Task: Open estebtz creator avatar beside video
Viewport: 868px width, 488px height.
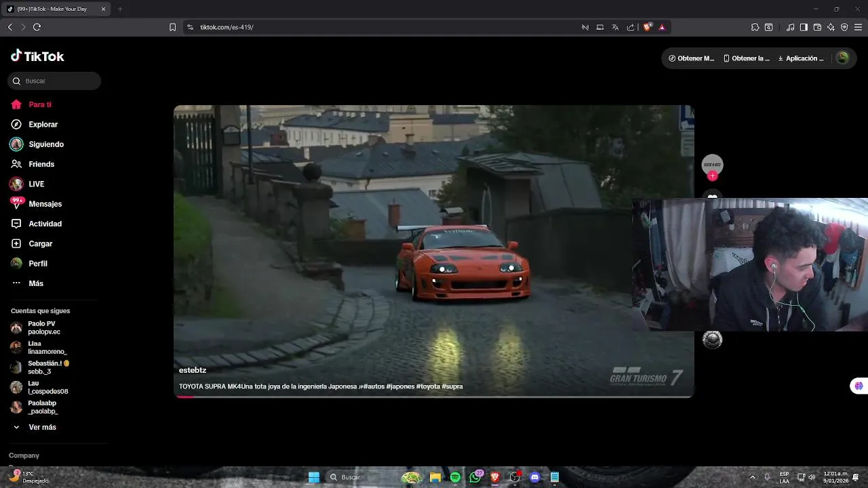Action: pyautogui.click(x=712, y=165)
